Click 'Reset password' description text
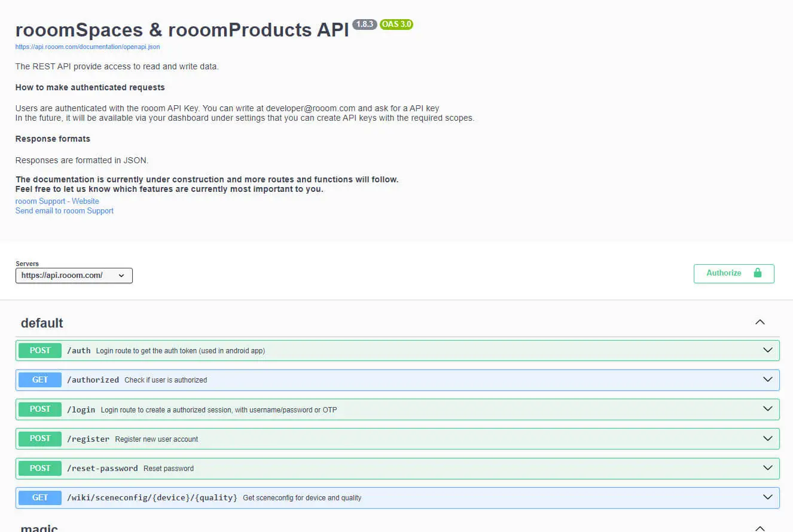Image resolution: width=793 pixels, height=532 pixels. click(169, 469)
